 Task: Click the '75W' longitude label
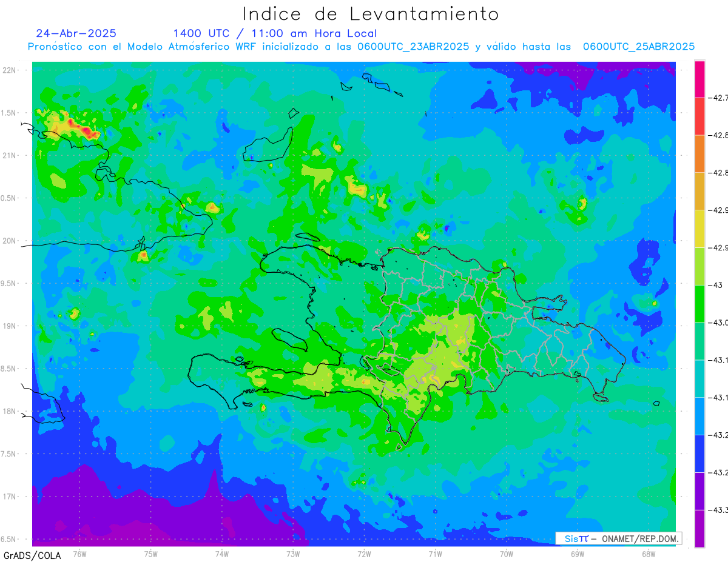click(151, 554)
